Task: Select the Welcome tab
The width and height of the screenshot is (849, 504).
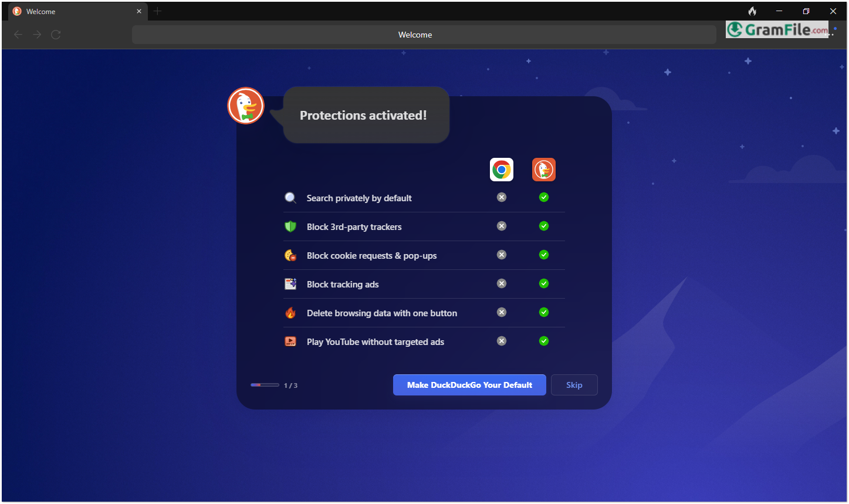Action: pyautogui.click(x=78, y=11)
